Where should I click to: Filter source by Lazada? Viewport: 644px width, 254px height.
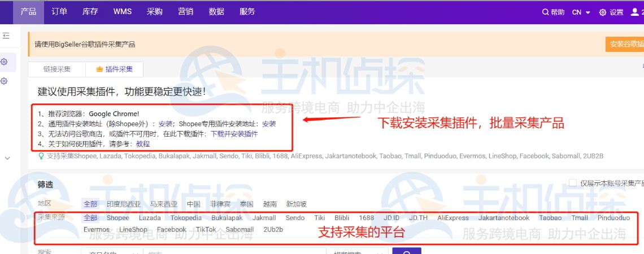point(150,218)
